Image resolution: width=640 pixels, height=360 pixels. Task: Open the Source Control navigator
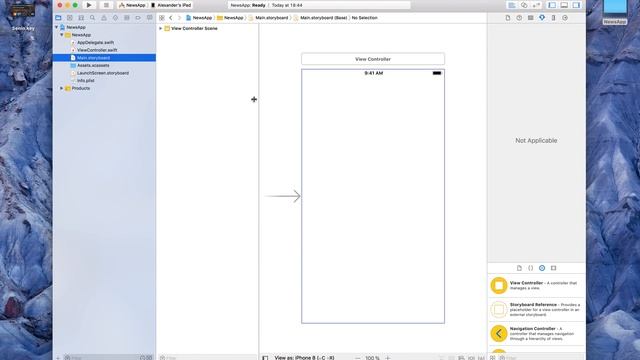(x=70, y=18)
